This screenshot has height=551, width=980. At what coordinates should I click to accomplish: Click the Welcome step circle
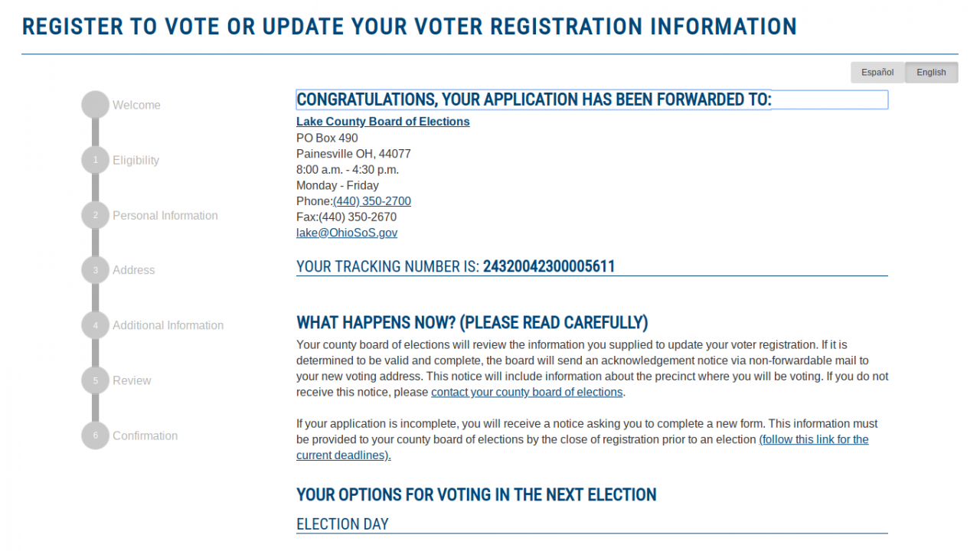point(96,105)
